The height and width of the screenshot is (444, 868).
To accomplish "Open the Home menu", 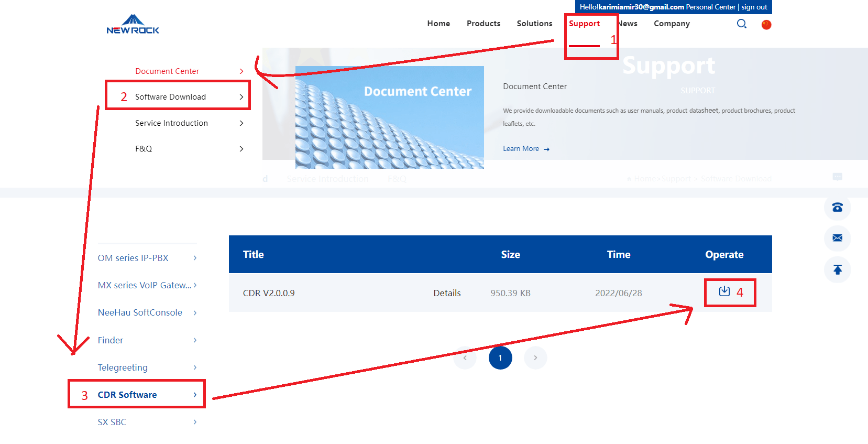I will pos(438,24).
